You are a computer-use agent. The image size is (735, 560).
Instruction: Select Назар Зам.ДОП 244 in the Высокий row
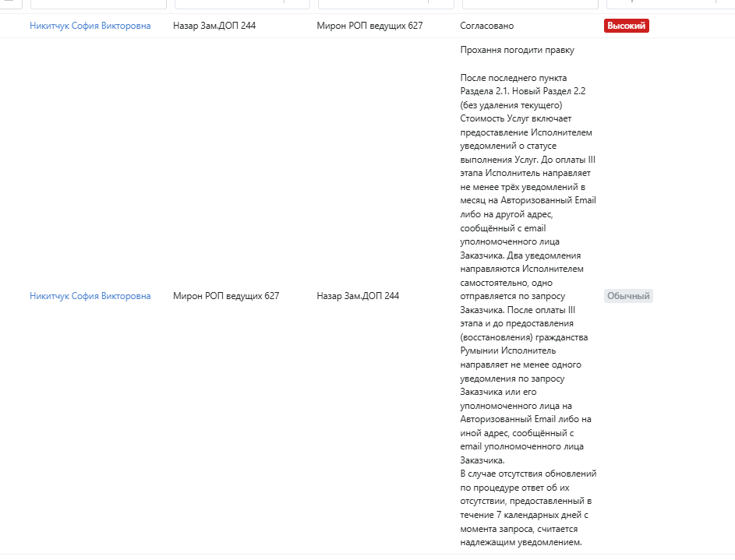pos(214,26)
